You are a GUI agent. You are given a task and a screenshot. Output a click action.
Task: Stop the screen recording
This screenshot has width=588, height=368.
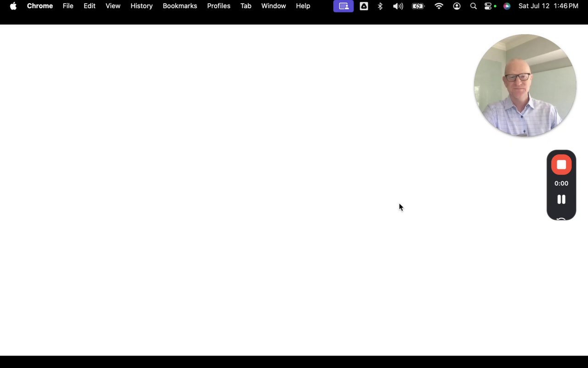click(561, 165)
